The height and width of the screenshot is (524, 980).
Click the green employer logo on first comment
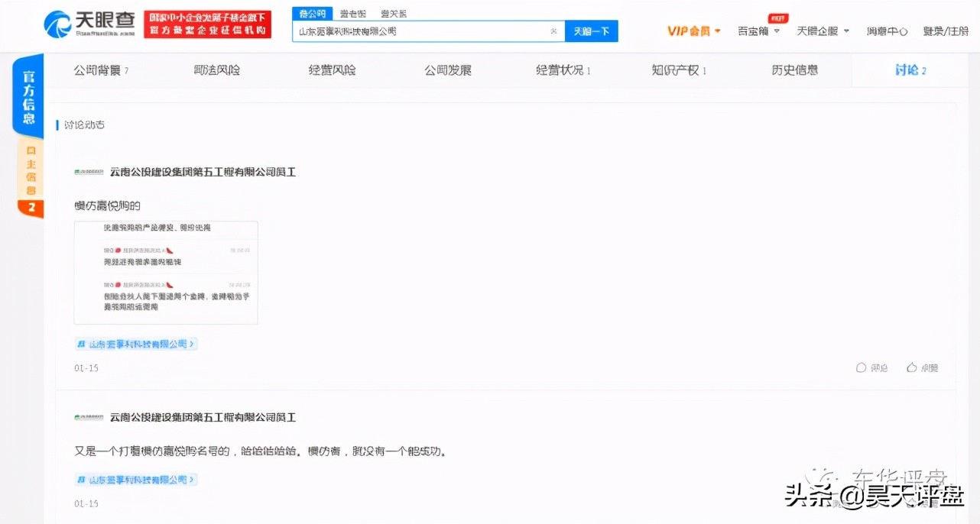click(x=86, y=172)
